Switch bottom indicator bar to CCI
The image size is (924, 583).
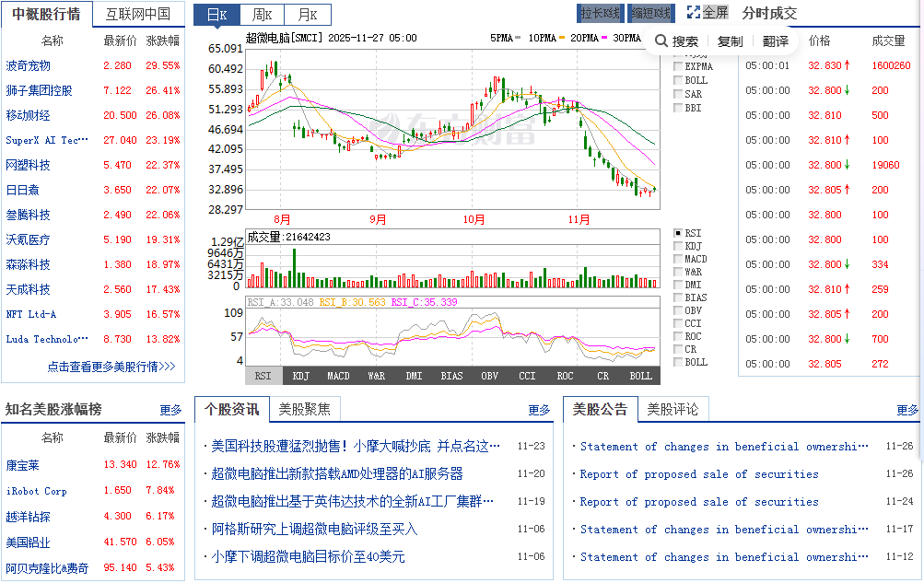[x=527, y=376]
